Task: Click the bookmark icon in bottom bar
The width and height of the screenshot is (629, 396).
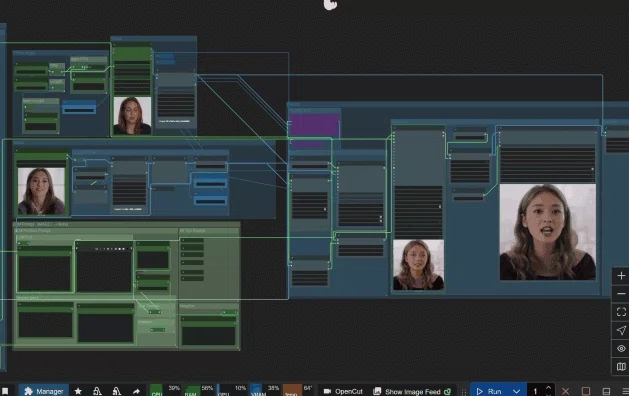Action: [5, 391]
